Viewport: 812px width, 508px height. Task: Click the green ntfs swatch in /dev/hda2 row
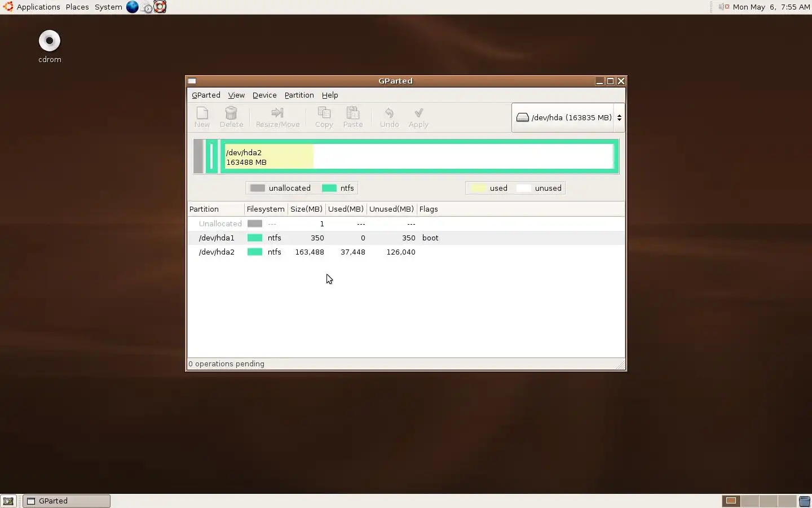[255, 252]
